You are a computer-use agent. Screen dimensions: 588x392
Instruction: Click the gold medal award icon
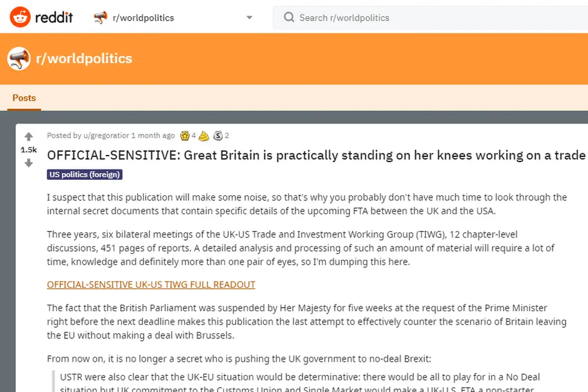pyautogui.click(x=185, y=136)
